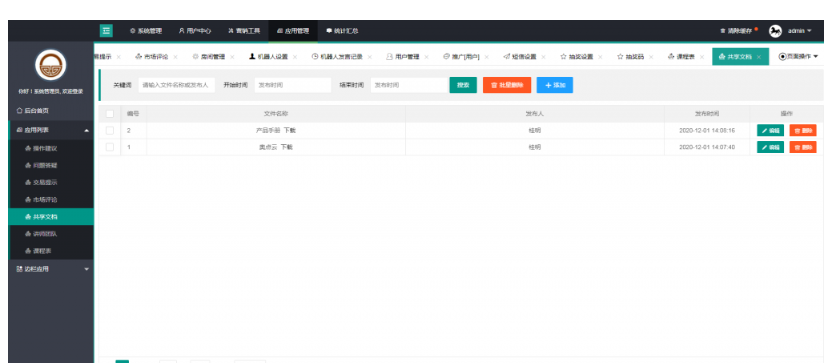Screen dimensions: 824x363
Task: Switch to the 机器人发言记录 page tab
Action: tap(337, 57)
